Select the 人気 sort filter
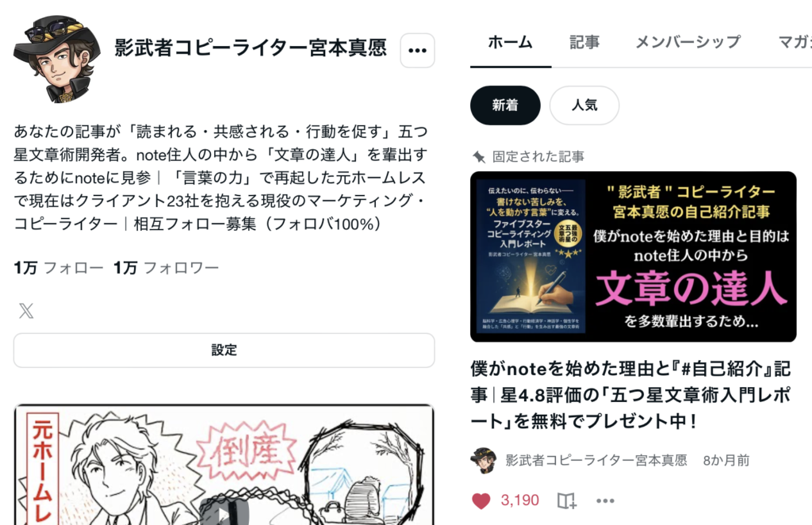This screenshot has height=525, width=812. [x=584, y=105]
